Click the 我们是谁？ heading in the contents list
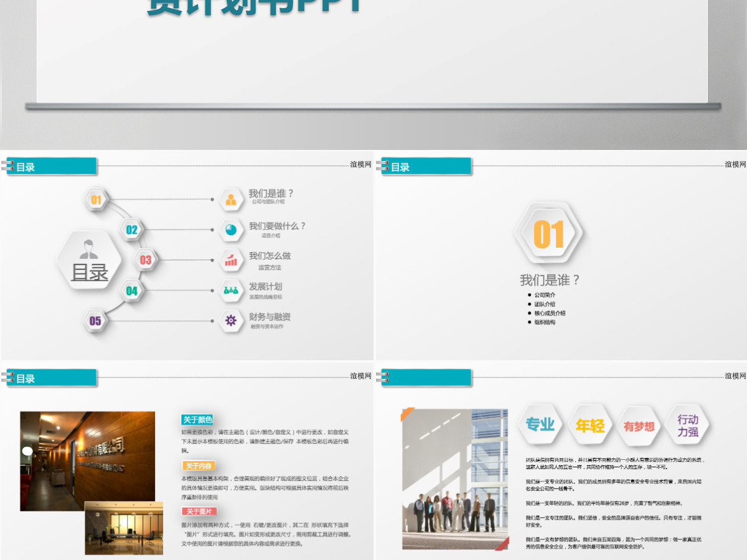 click(271, 194)
